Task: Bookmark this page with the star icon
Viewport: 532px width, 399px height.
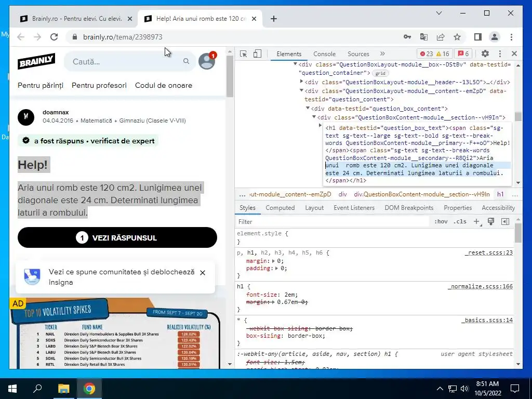Action: (x=457, y=37)
